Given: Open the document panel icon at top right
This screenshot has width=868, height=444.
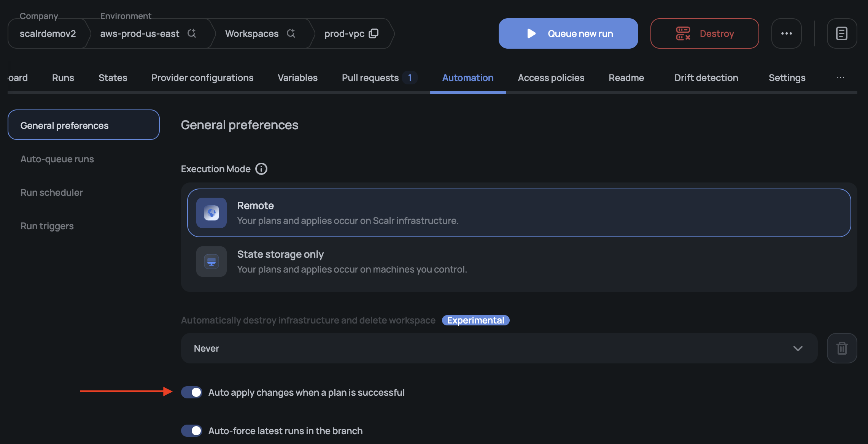Looking at the screenshot, I should tap(842, 33).
